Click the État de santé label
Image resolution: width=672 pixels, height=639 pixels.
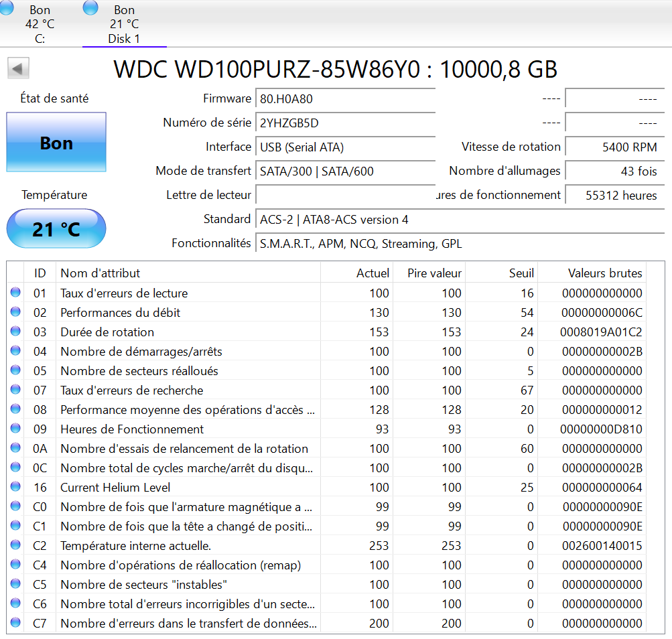(x=54, y=98)
